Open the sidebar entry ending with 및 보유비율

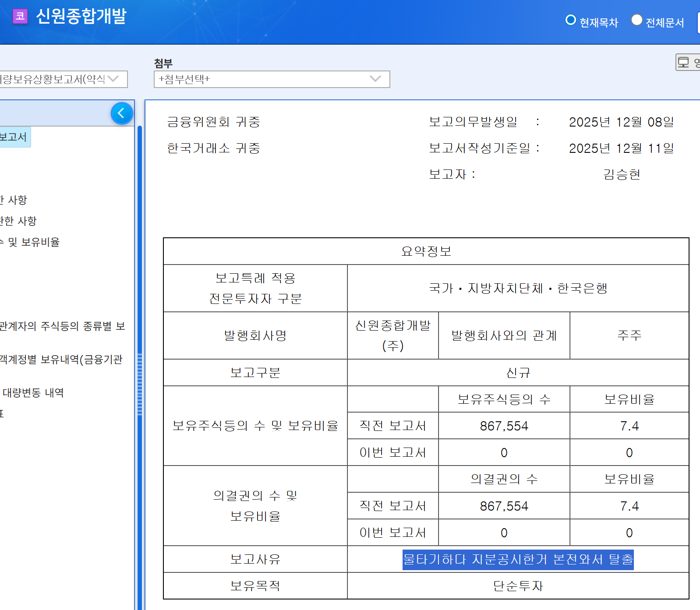pos(30,242)
